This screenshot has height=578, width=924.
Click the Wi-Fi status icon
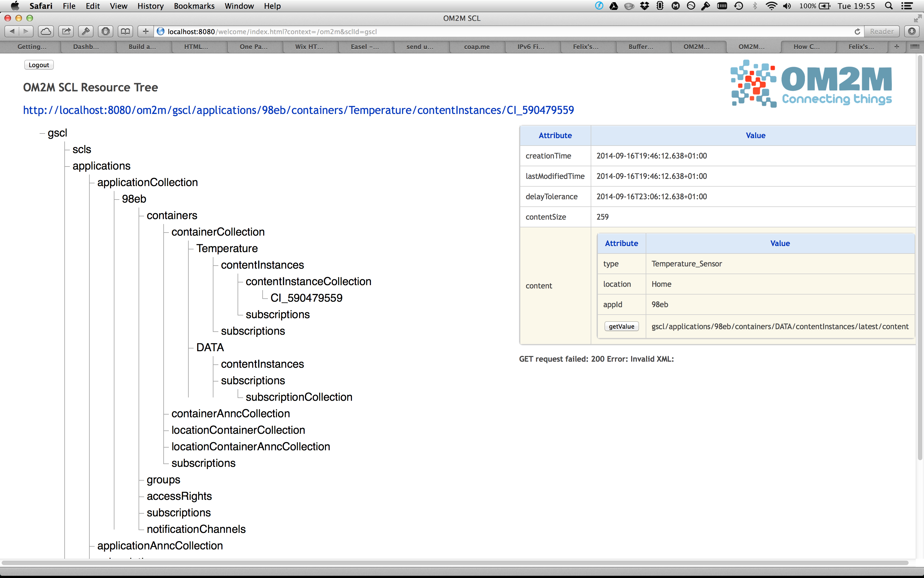[772, 6]
